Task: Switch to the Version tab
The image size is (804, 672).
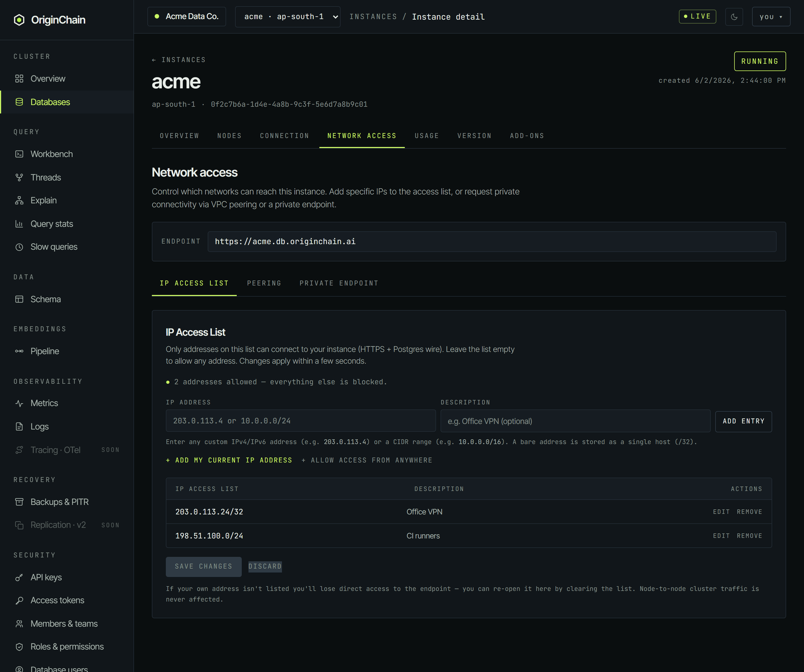Action: 474,136
